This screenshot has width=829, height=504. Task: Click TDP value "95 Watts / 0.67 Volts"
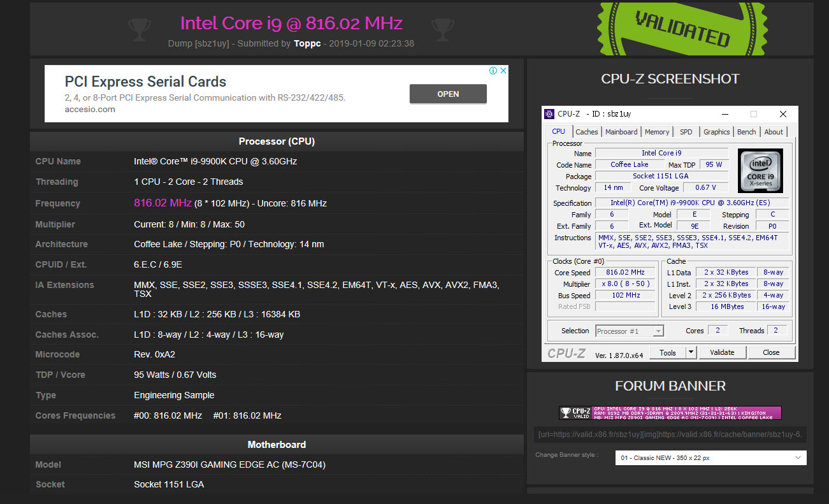tap(175, 375)
